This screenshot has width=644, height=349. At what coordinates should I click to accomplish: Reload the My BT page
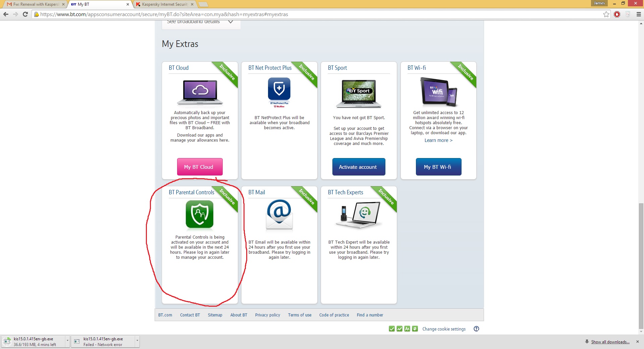click(x=25, y=14)
